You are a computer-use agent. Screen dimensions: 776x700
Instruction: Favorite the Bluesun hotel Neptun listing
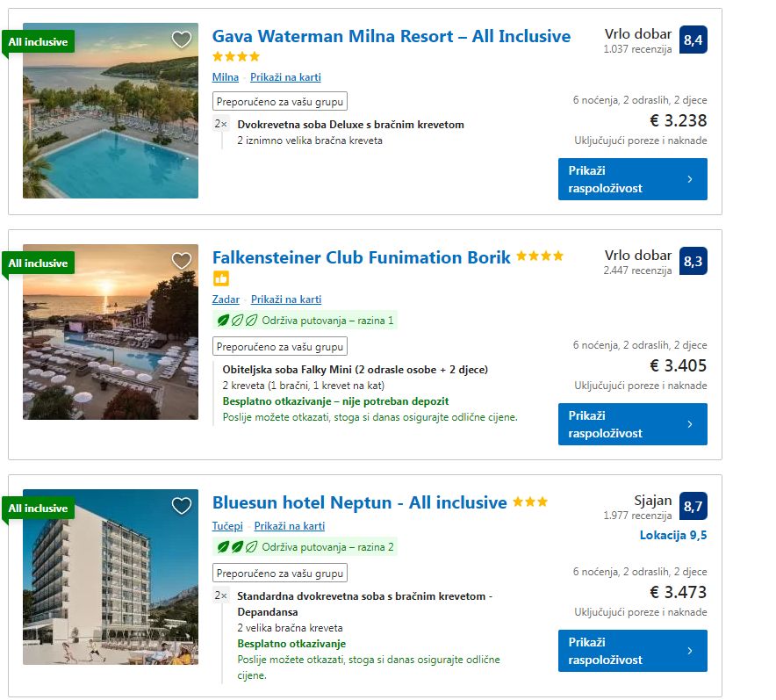[x=182, y=506]
